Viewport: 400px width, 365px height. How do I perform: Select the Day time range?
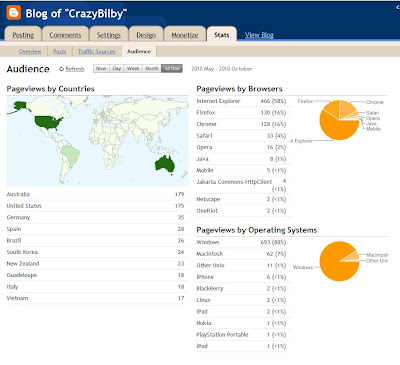tap(117, 68)
